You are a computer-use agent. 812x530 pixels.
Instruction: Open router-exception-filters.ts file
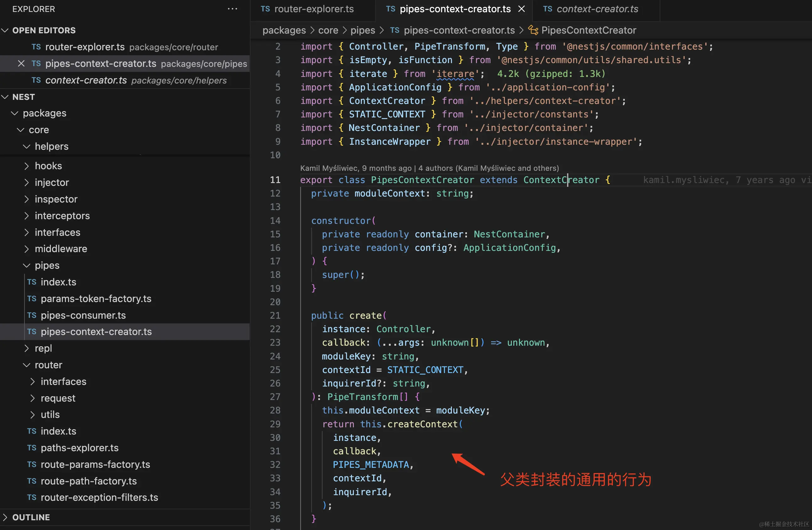pos(125,498)
